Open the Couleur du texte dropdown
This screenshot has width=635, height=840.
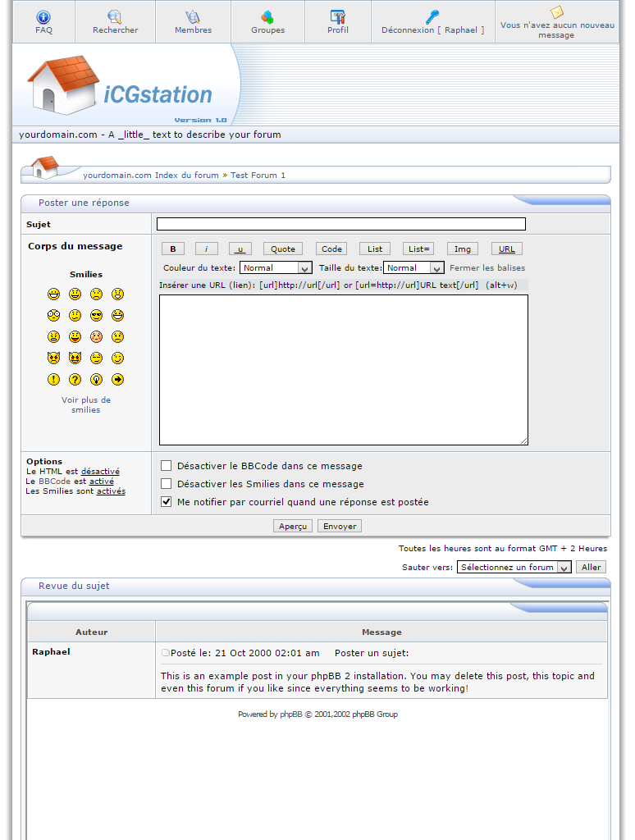pyautogui.click(x=276, y=268)
